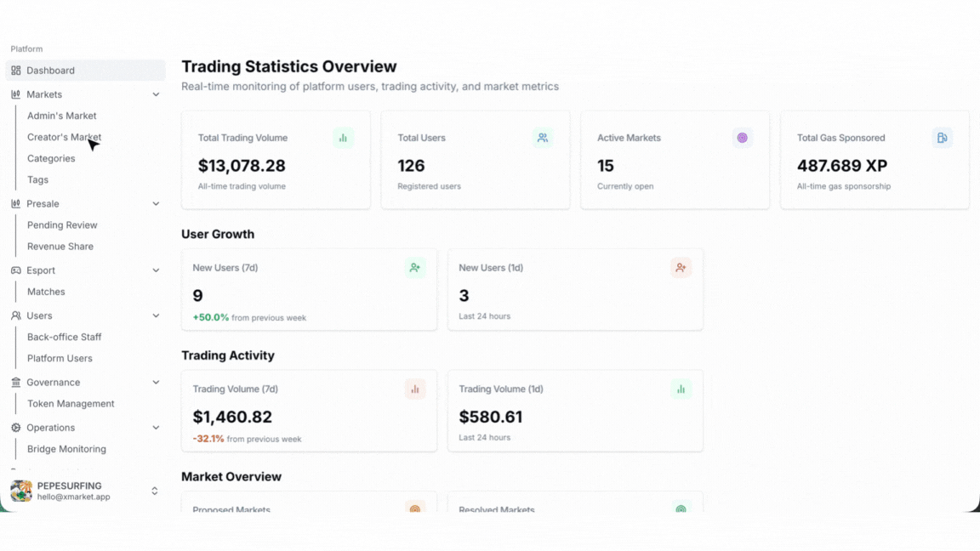Collapse the Users sidebar group chevron
Screen dimensions: 980x551
tap(156, 315)
